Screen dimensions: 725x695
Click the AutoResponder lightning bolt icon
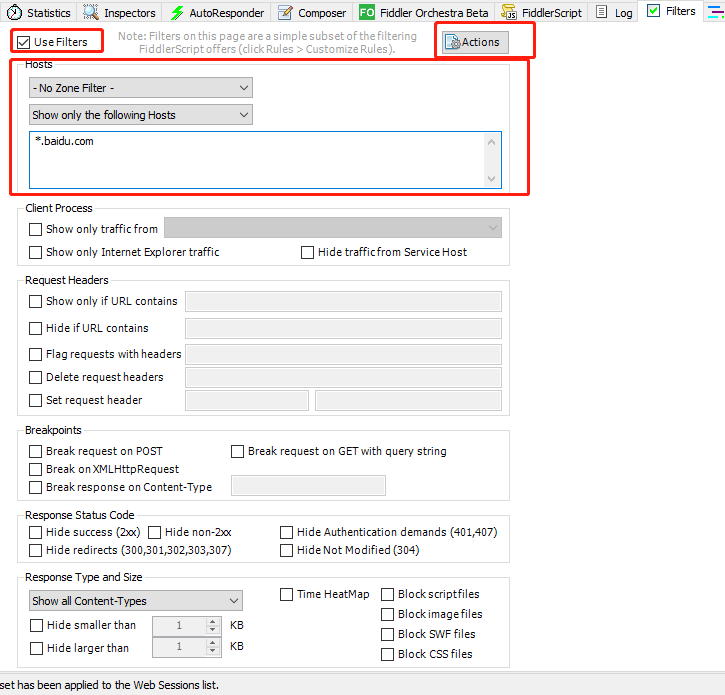click(177, 13)
